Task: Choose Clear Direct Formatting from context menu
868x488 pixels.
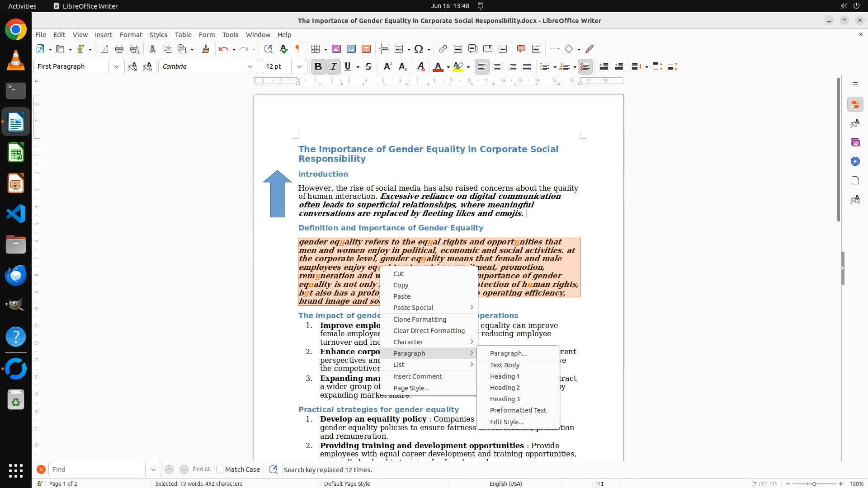Action: pyautogui.click(x=429, y=331)
